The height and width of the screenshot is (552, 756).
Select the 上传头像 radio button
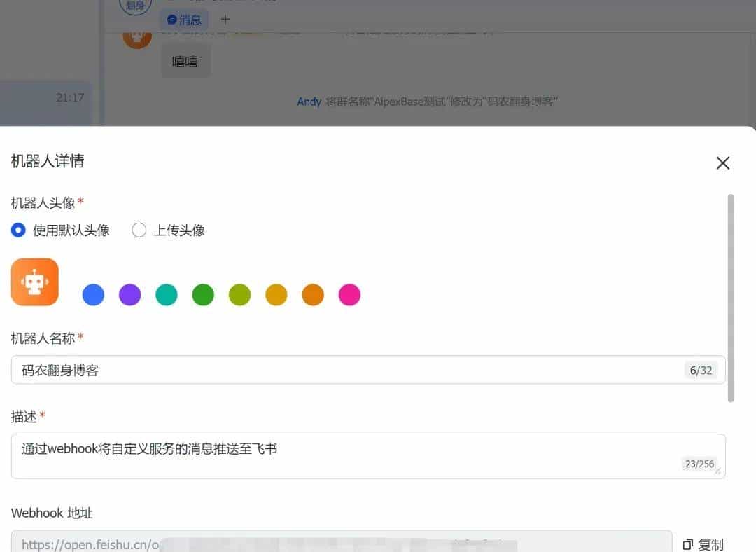pos(139,230)
